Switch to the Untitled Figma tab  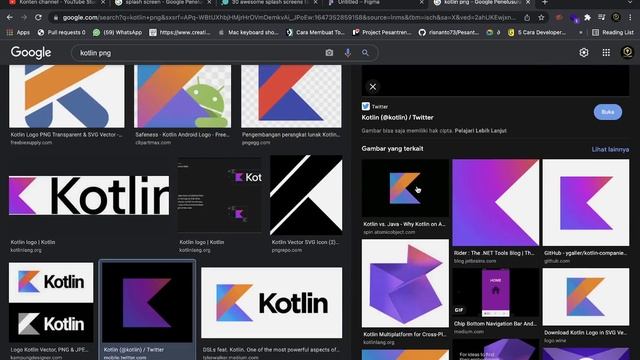pos(376,2)
